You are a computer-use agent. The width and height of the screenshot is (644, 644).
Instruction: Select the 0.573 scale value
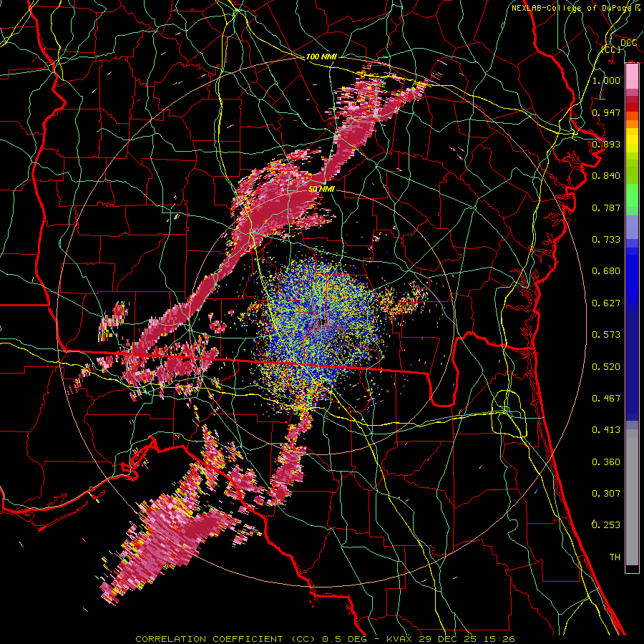click(606, 335)
